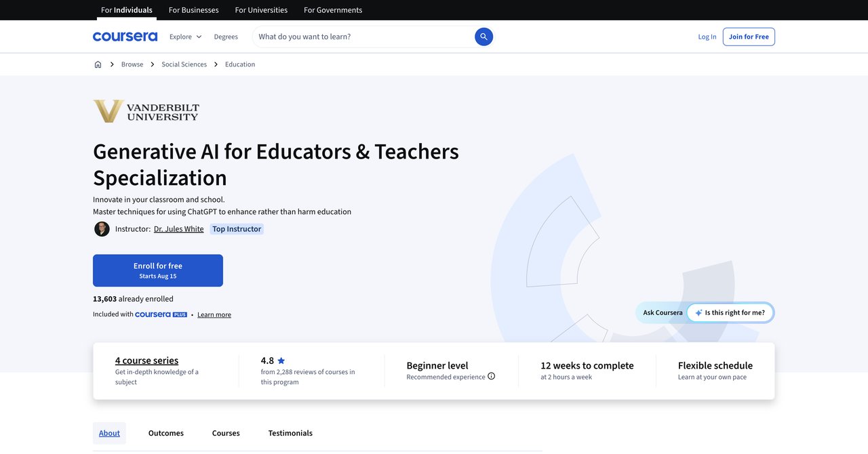Screen dimensions: 868x454
Task: Click 'Flexible schedule' text
Action: click(715, 365)
